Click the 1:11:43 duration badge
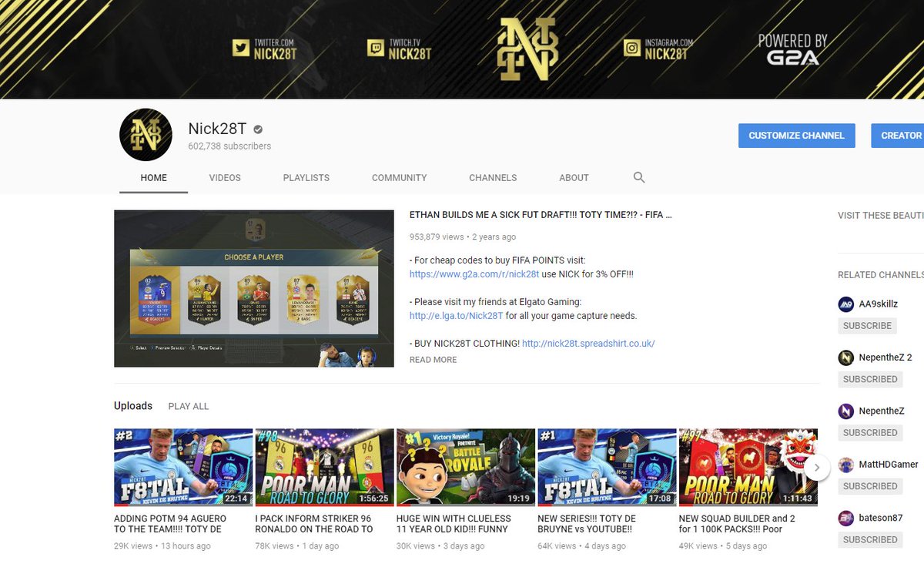 click(797, 499)
